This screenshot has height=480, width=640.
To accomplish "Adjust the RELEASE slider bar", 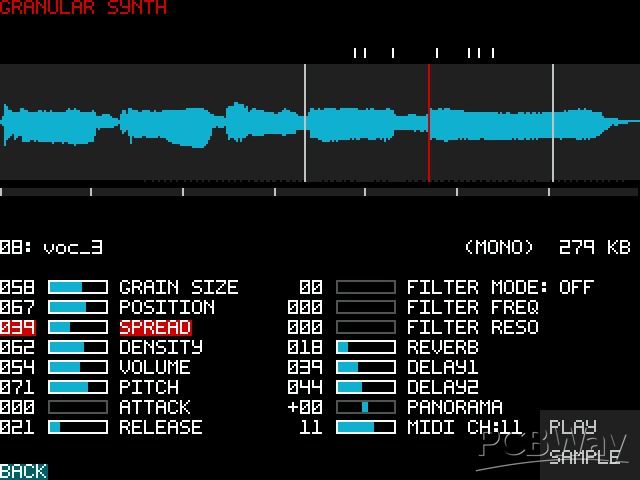I will coord(78,427).
